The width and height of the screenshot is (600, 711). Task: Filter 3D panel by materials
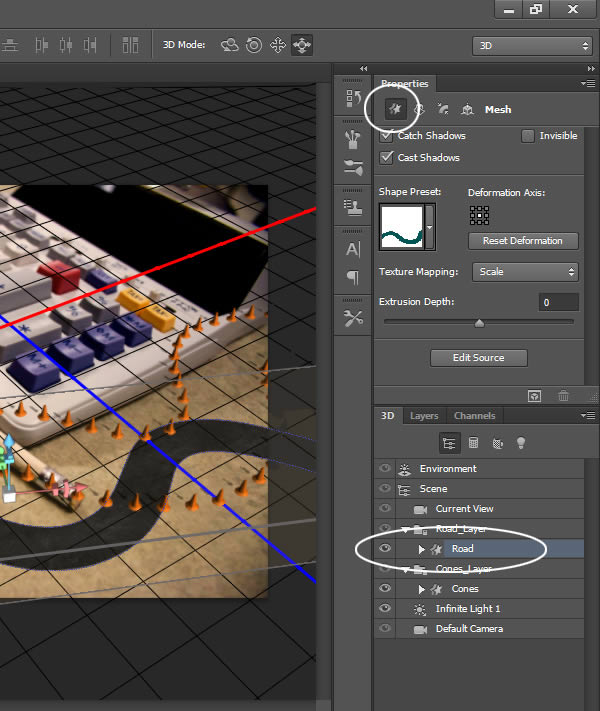pyautogui.click(x=498, y=443)
